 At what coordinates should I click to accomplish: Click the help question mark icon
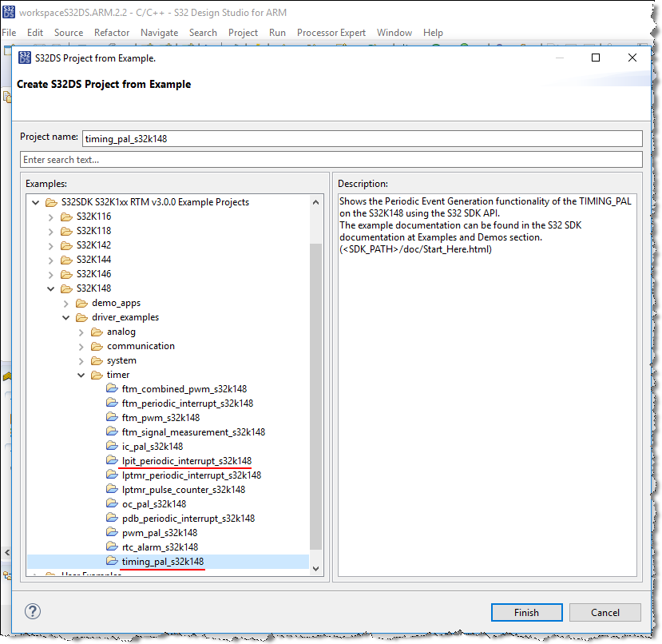click(x=33, y=611)
